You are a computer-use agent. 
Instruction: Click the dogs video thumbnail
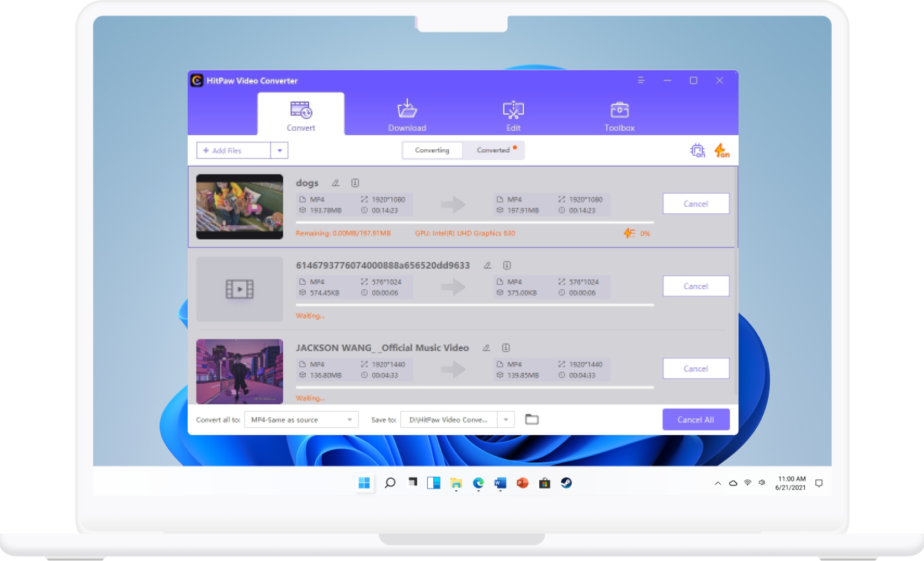pos(240,207)
